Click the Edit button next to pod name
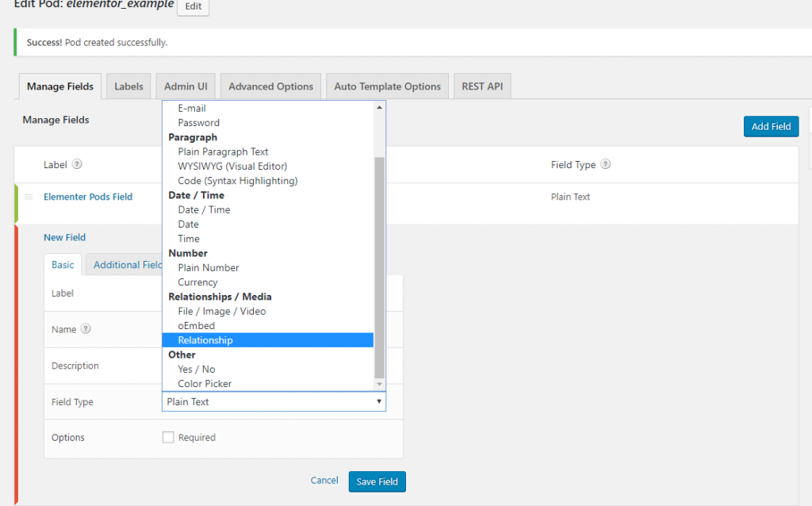 pos(193,6)
